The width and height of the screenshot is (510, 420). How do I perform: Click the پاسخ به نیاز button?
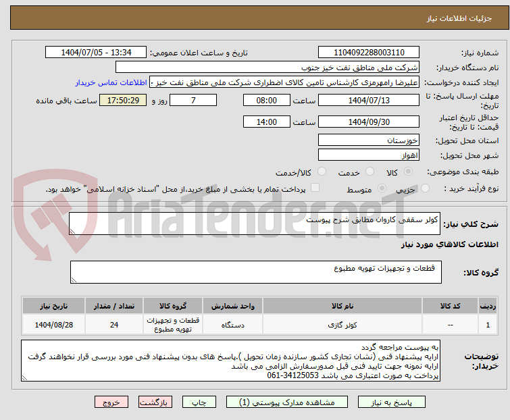392,402
